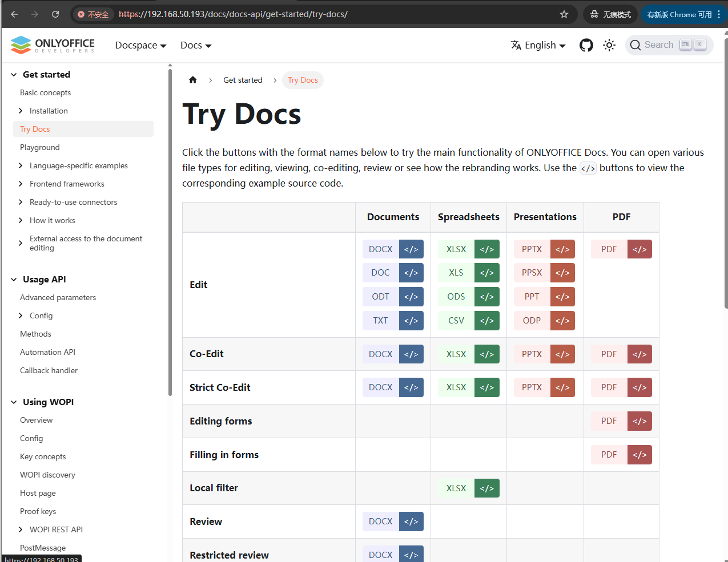View source code for Edit CSV example
This screenshot has height=562, width=728.
[487, 321]
